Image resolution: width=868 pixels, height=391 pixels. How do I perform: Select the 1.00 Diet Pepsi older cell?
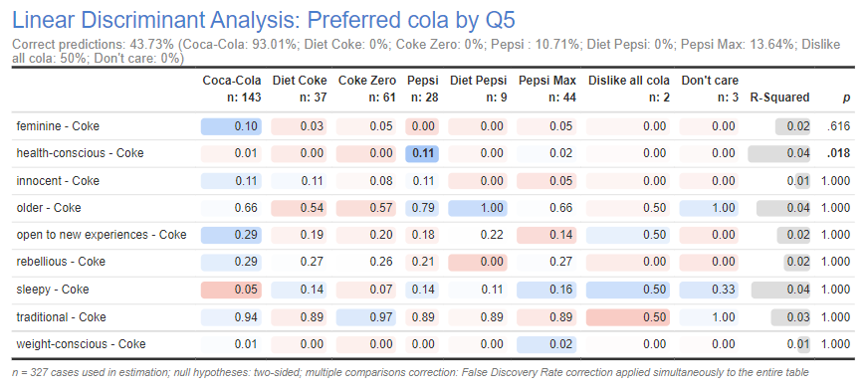coord(478,208)
